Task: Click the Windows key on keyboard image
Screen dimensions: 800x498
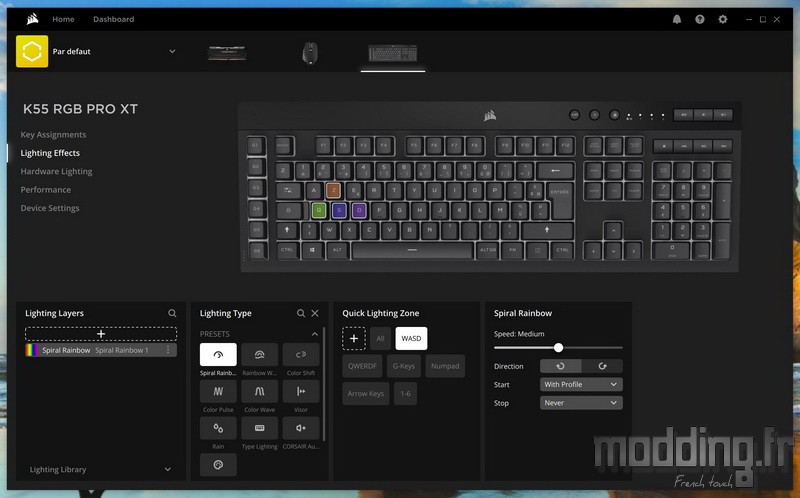Action: click(x=312, y=250)
